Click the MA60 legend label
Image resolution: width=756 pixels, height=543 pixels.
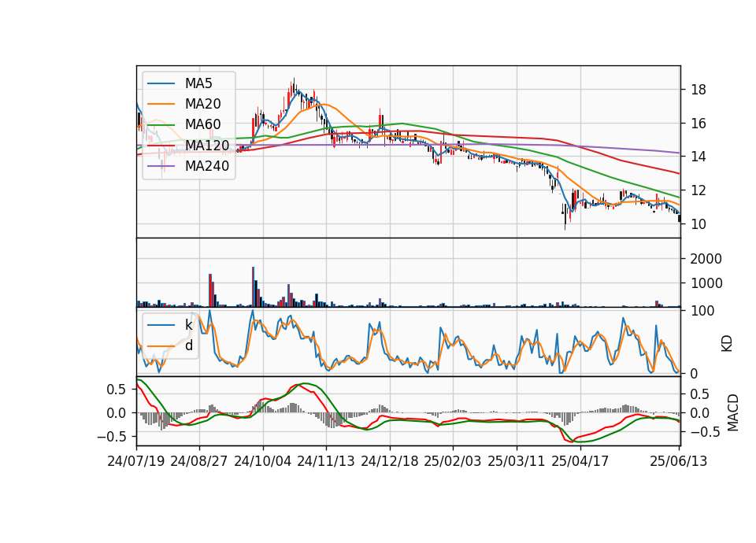tap(202, 125)
